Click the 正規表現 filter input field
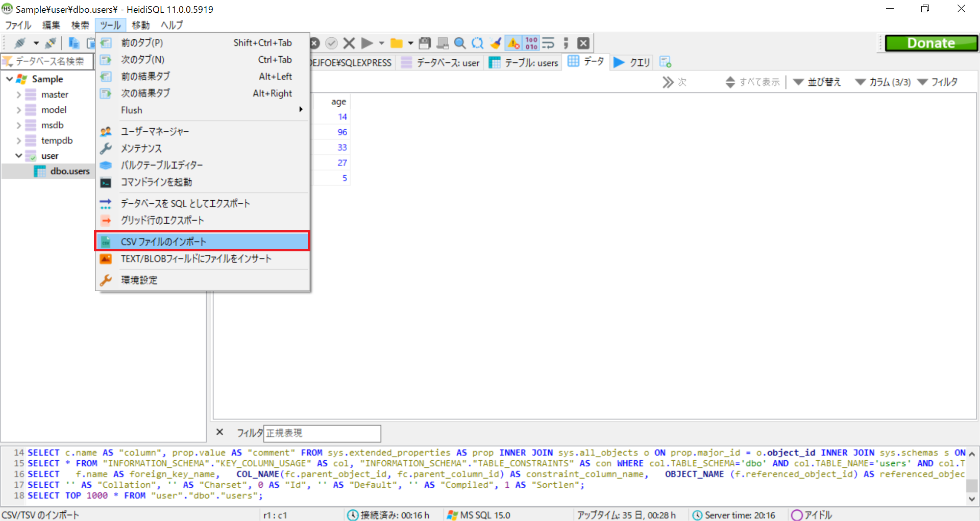The image size is (980, 521). click(x=322, y=433)
